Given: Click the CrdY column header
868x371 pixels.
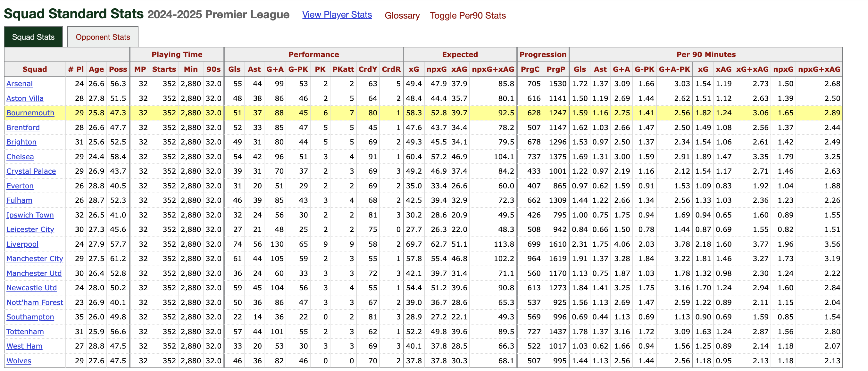Looking at the screenshot, I should (x=368, y=69).
